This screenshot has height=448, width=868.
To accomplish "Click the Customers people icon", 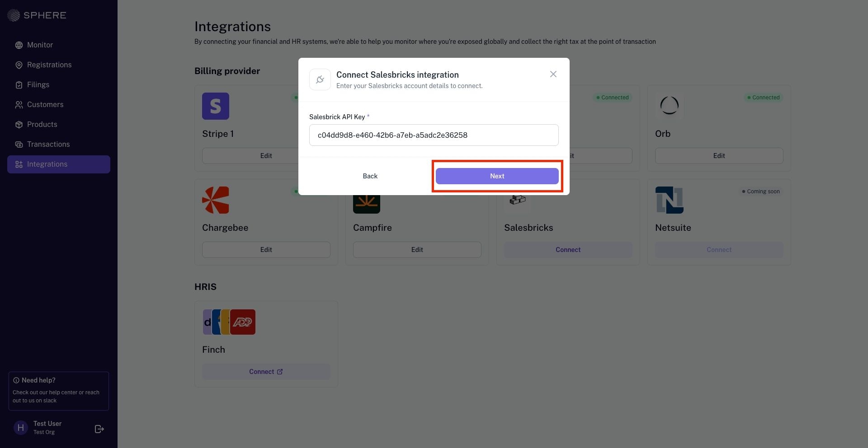I will tap(19, 105).
